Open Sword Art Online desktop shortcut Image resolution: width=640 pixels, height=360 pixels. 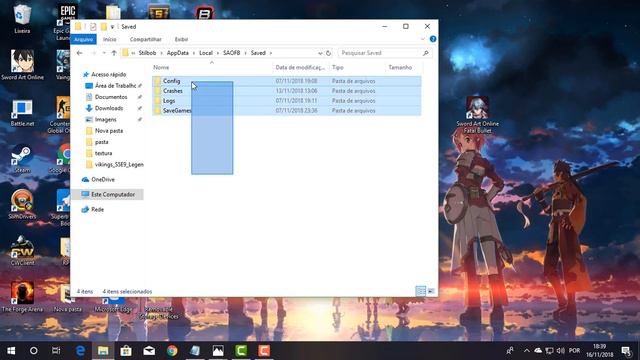(22, 65)
